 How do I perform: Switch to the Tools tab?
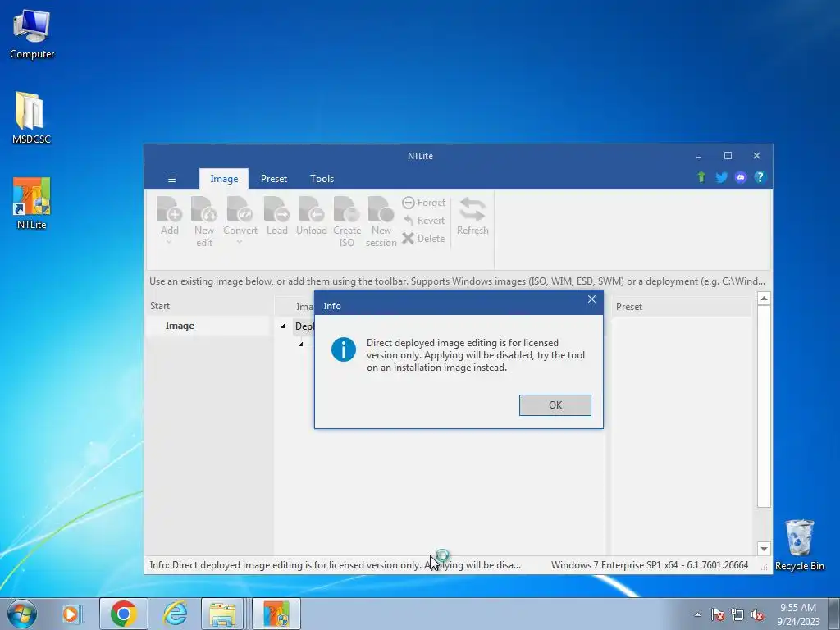click(x=322, y=179)
